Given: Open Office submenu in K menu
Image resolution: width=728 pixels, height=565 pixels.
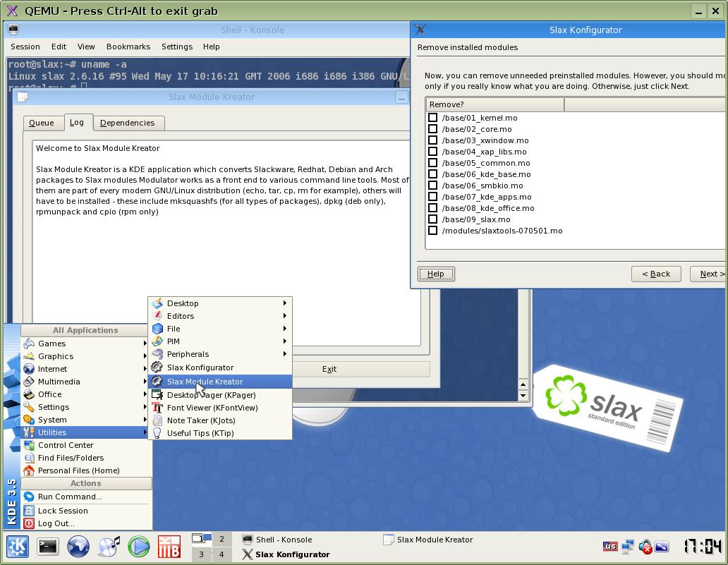Looking at the screenshot, I should [x=86, y=394].
